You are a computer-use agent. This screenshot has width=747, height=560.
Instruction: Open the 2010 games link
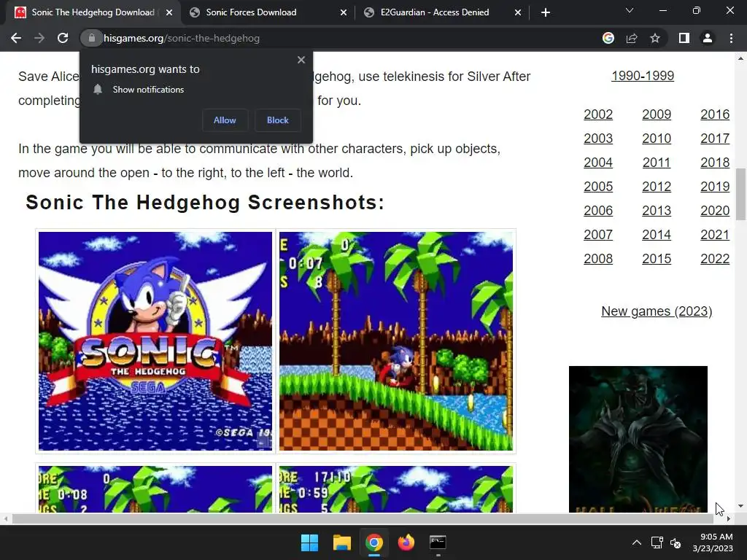657,139
